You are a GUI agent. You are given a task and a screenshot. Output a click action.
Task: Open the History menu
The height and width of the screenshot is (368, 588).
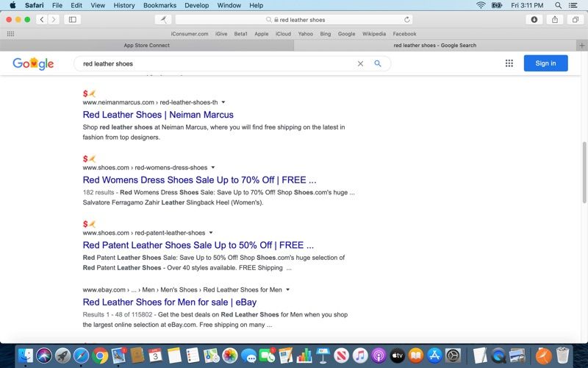point(123,5)
